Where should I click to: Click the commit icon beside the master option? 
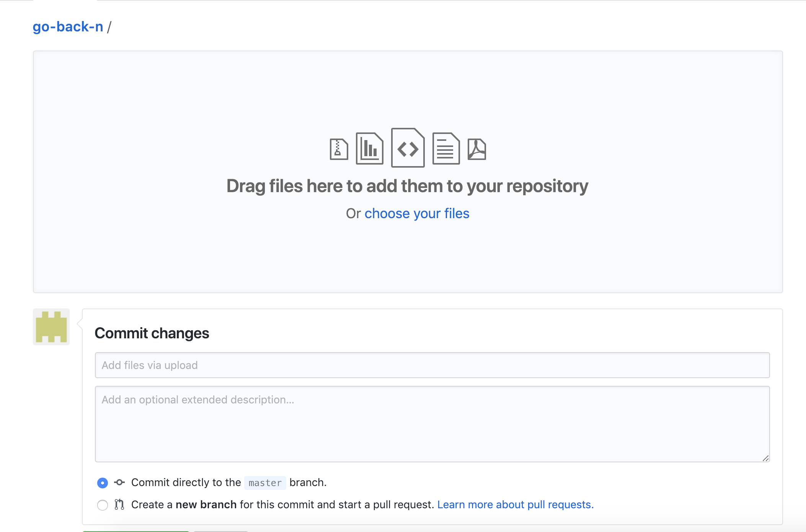119,483
